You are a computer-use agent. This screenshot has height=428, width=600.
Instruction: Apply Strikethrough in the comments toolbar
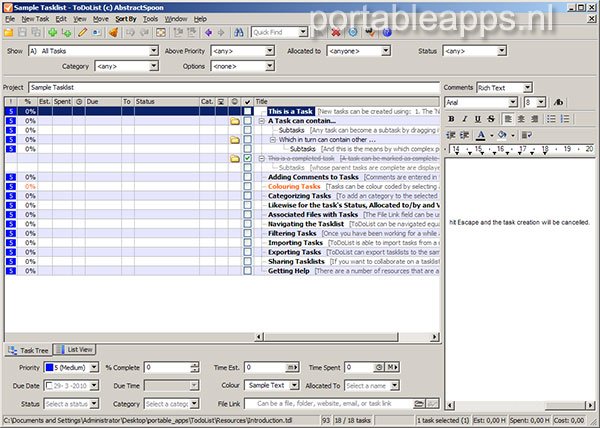(490, 119)
